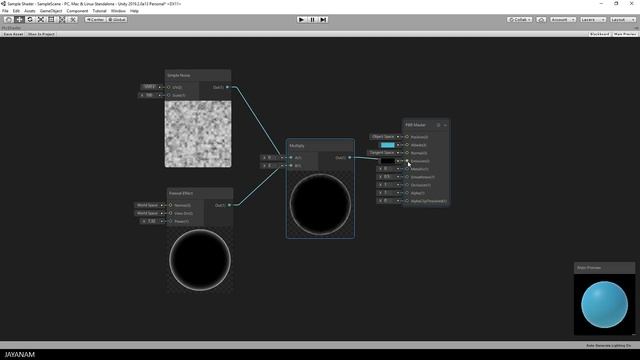
Task: Open the Layout dropdown
Action: pyautogui.click(x=623, y=20)
